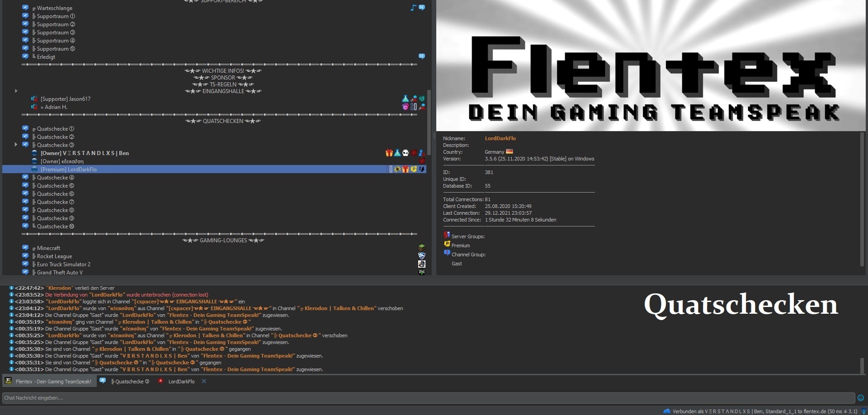Switch to the Quatschecke ③ chat tab
868x415 pixels.
pyautogui.click(x=129, y=382)
